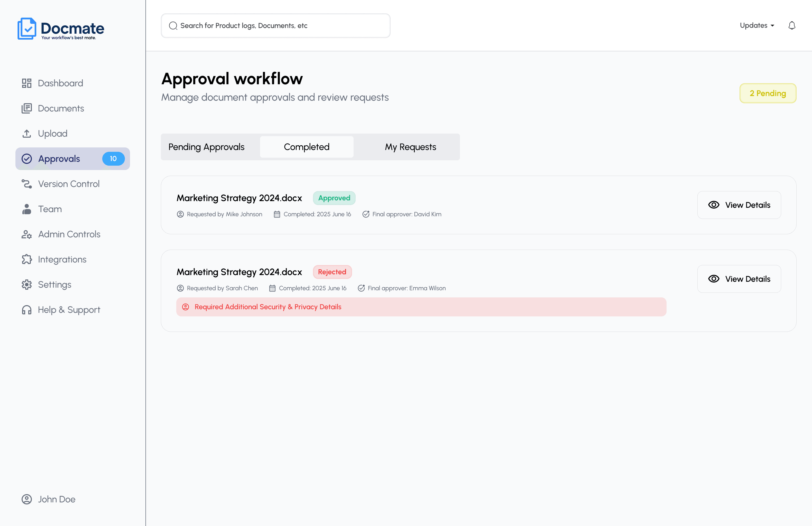Click the Upload arrow icon
This screenshot has height=526, width=812.
pos(27,133)
